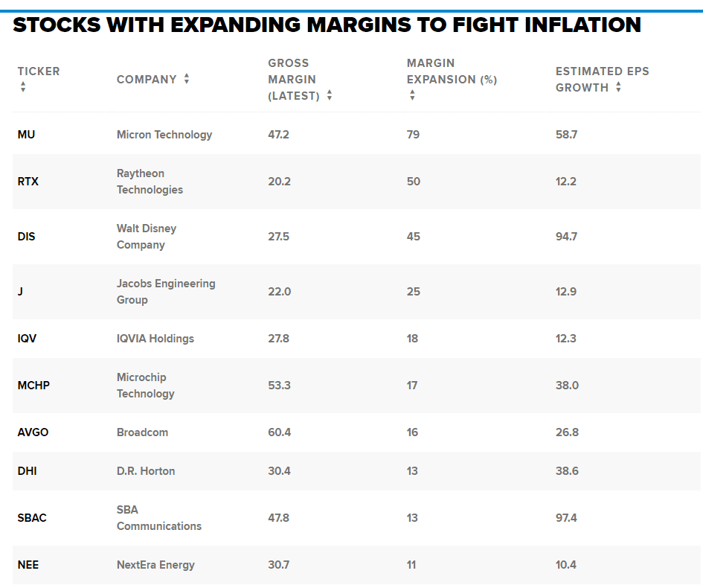Click SBA Communications company cell
This screenshot has height=588, width=703.
pos(159,518)
